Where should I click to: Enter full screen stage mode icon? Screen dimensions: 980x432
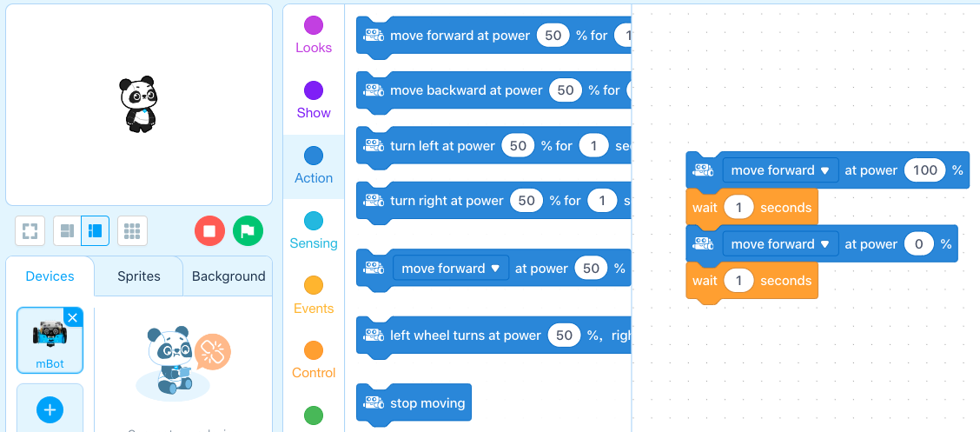(x=30, y=231)
